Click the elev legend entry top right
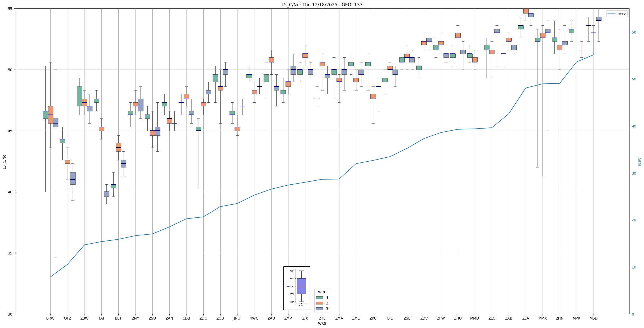Viewport: 644px width, 328px height. [x=622, y=13]
